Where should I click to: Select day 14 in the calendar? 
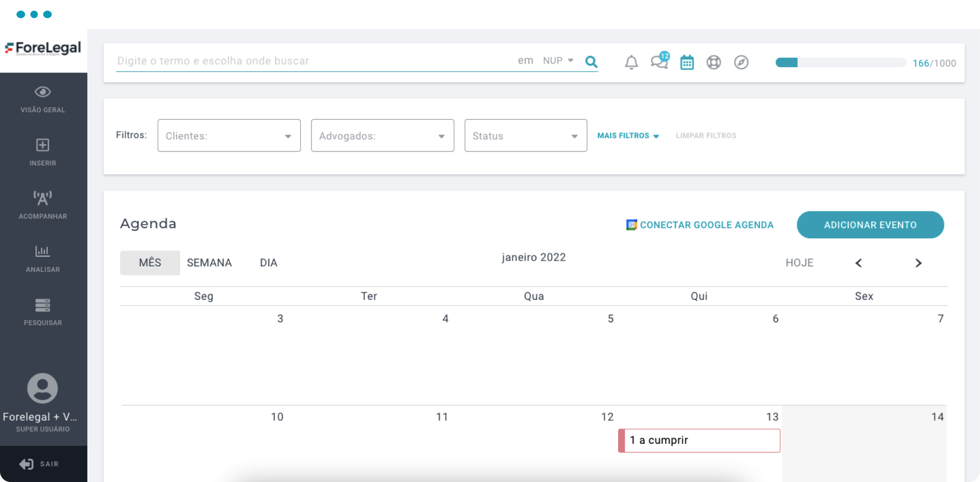(938, 417)
